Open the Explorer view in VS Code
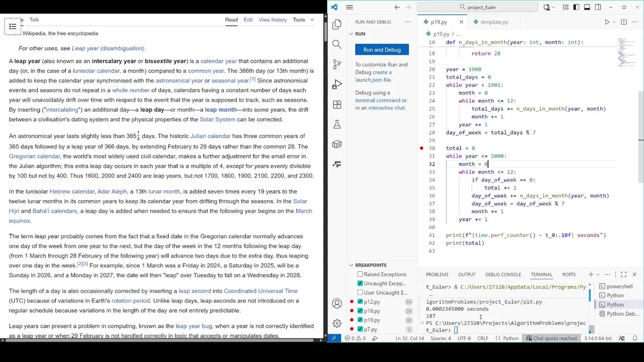 coord(337,24)
